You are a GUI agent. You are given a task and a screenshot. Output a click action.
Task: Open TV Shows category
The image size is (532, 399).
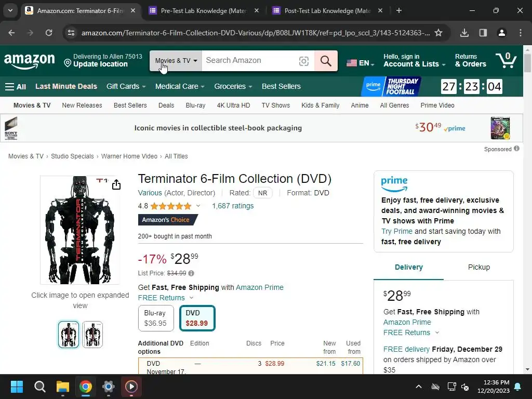[x=275, y=105]
